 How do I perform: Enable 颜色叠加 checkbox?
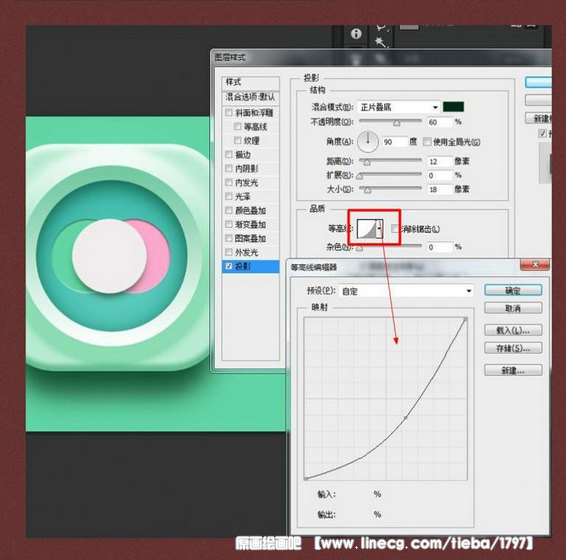228,210
